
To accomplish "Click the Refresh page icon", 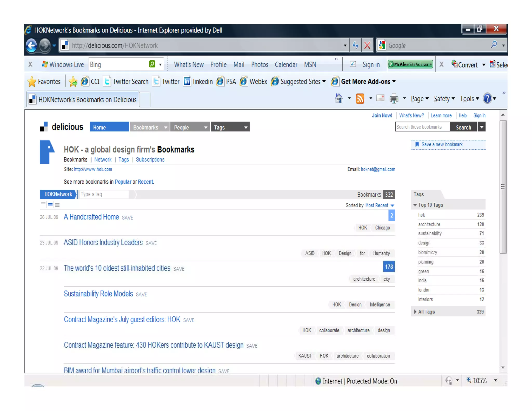I will coord(355,45).
